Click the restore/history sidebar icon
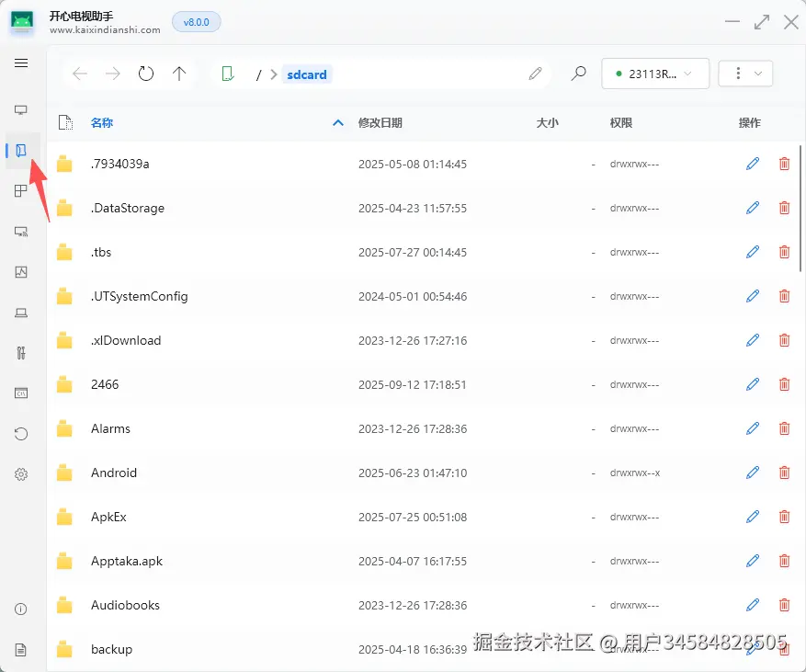 (x=21, y=434)
